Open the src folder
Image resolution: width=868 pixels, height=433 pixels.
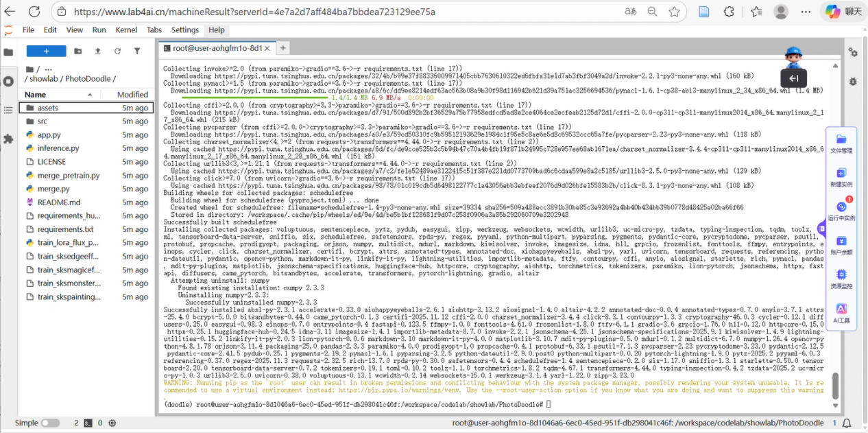[x=86, y=121]
